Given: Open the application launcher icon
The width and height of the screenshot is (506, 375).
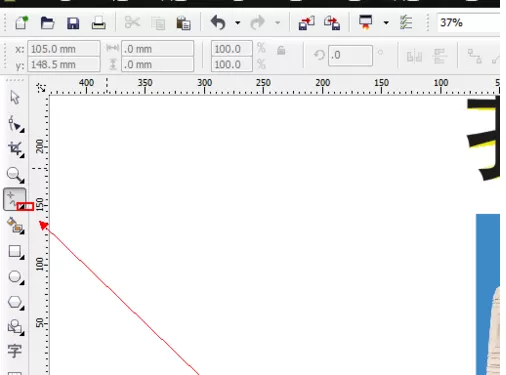Looking at the screenshot, I should pyautogui.click(x=366, y=22).
